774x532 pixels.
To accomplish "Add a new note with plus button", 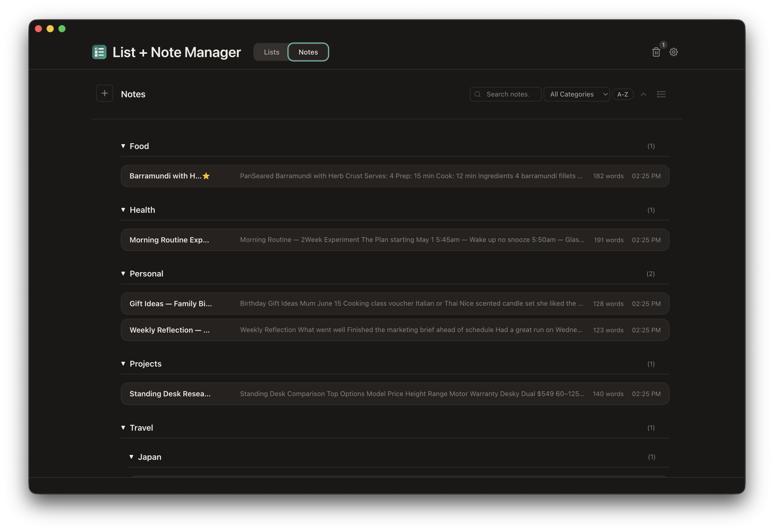I will pyautogui.click(x=105, y=93).
